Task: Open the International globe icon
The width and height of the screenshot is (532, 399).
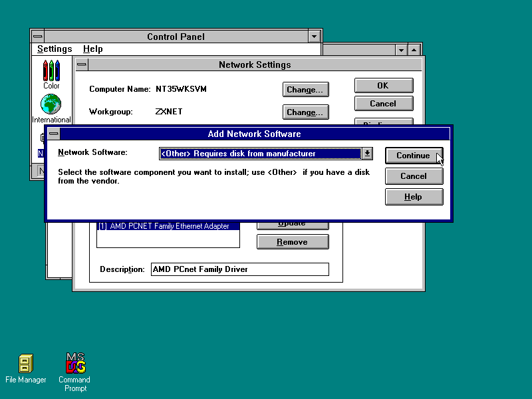Action: click(51, 108)
